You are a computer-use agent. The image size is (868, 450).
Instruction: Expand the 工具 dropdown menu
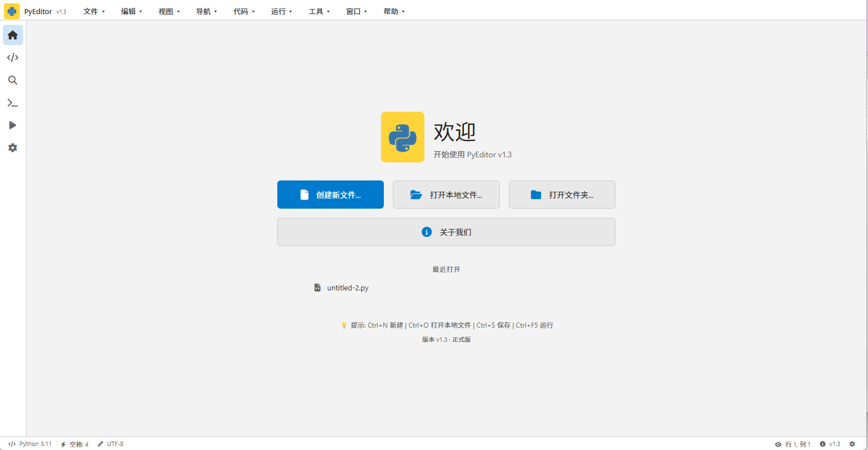point(319,11)
